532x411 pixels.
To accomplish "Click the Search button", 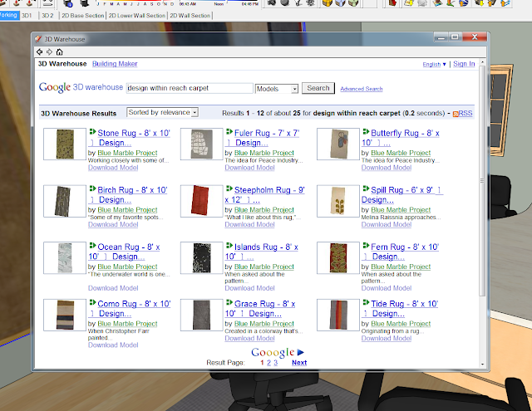I will [318, 88].
